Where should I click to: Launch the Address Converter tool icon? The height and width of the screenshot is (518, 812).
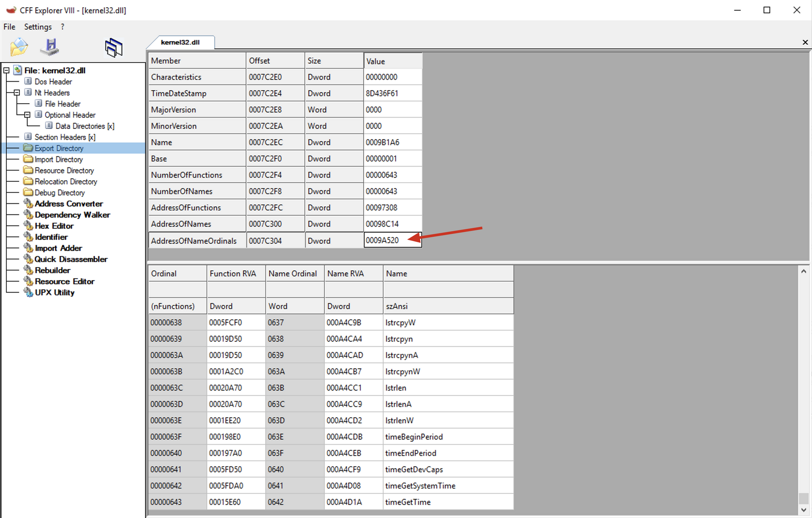tap(28, 203)
